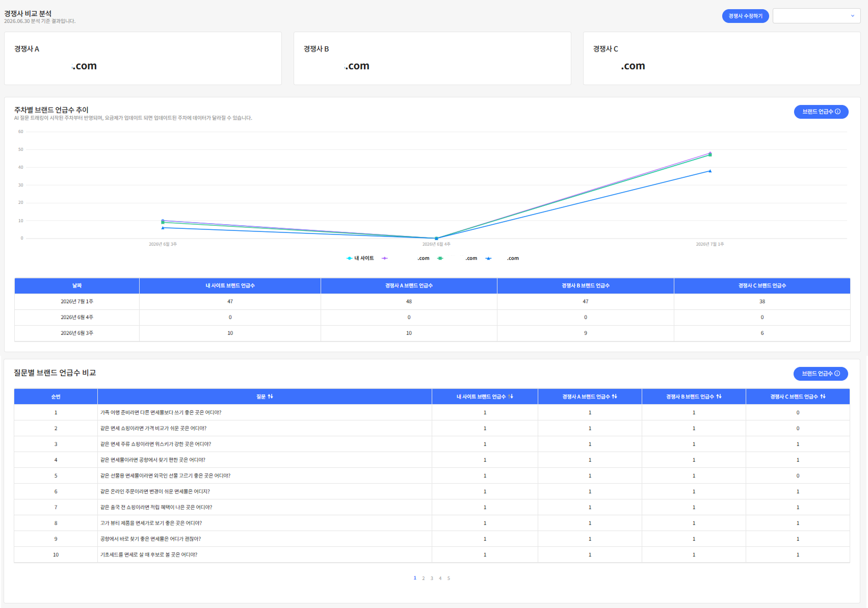The image size is (868, 608).
Task: Click the blue triangle point at 2026년 7월 1주
Action: 710,171
